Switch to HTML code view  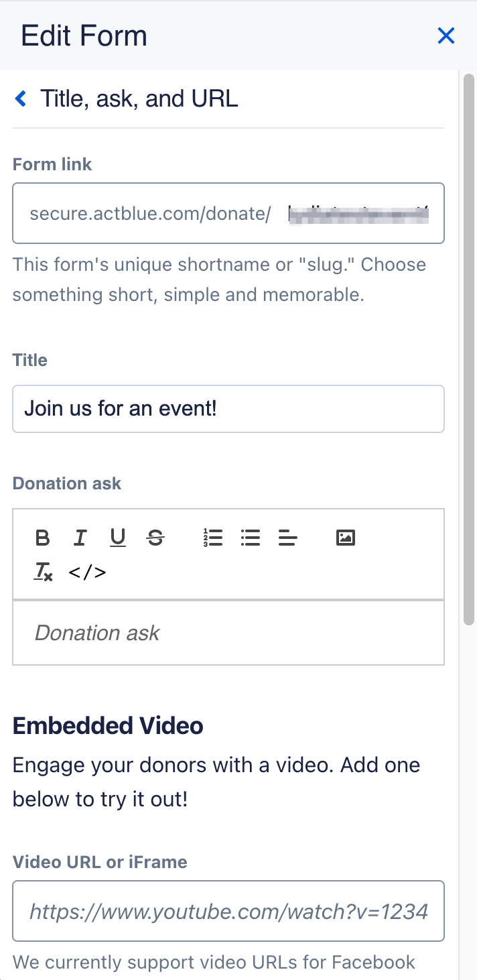tap(88, 572)
